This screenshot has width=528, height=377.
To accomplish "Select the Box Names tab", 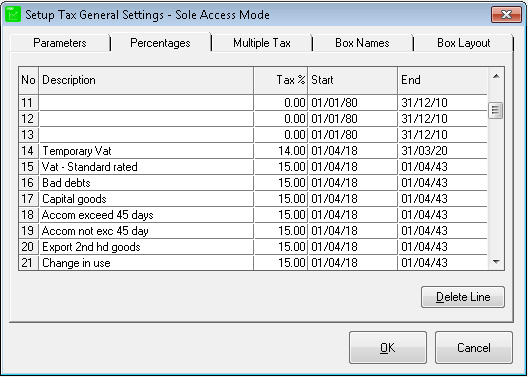I will [x=362, y=43].
